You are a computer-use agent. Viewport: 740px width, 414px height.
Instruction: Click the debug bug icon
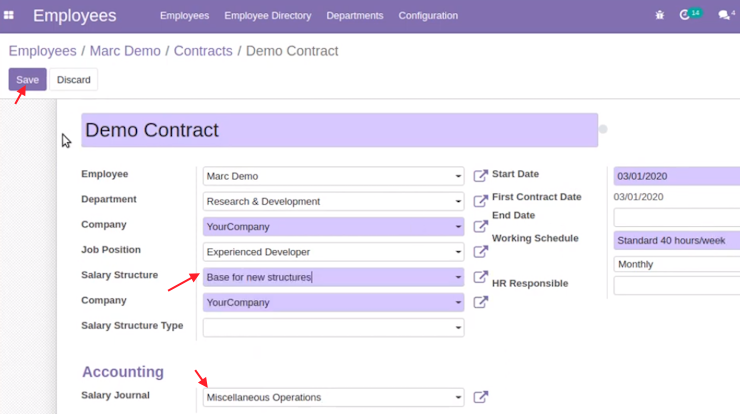point(659,15)
